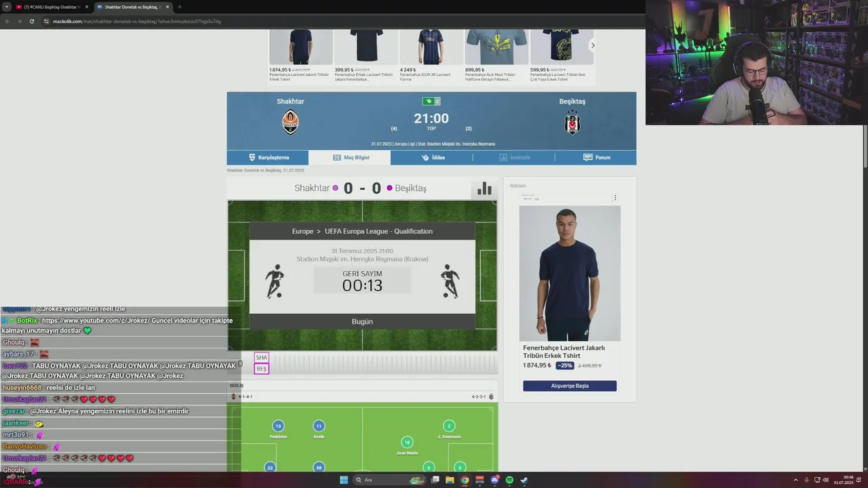Open volume control in system tray
The width and height of the screenshot is (868, 488).
(825, 480)
